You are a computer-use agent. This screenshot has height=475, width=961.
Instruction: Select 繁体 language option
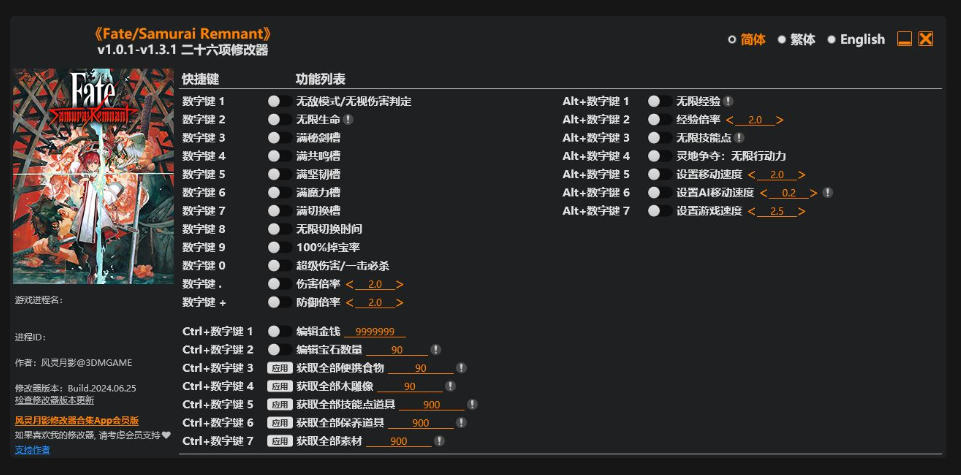(x=797, y=40)
